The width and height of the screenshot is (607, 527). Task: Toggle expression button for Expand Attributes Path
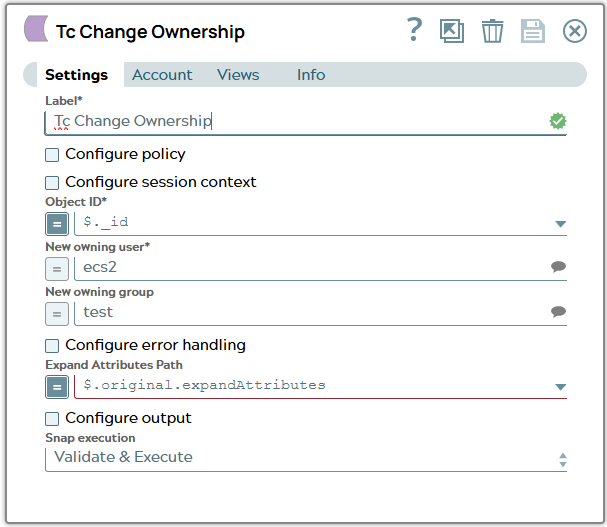click(x=57, y=387)
